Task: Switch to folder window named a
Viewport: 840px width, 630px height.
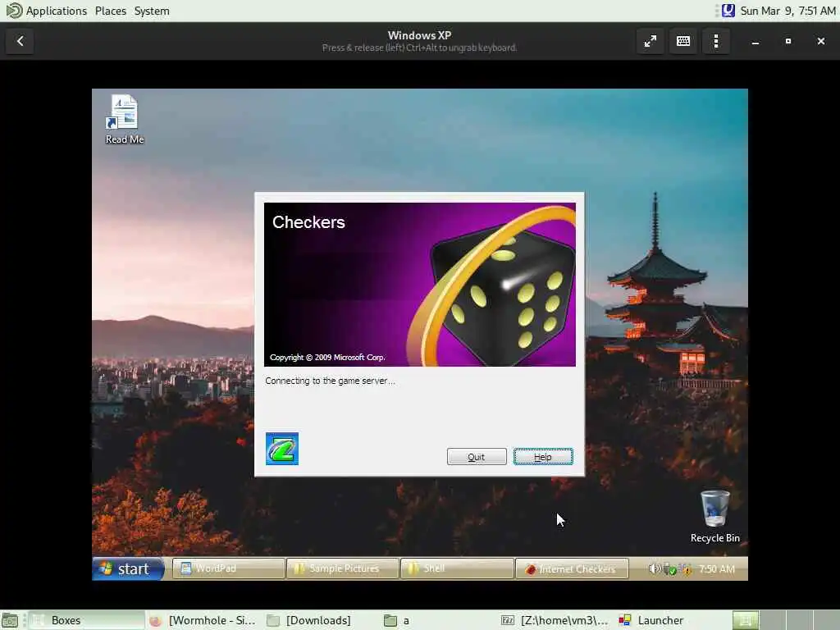Action: [x=439, y=620]
